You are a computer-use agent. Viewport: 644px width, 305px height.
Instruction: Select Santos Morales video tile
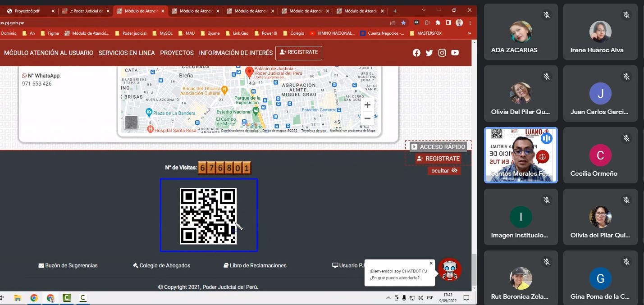521,155
